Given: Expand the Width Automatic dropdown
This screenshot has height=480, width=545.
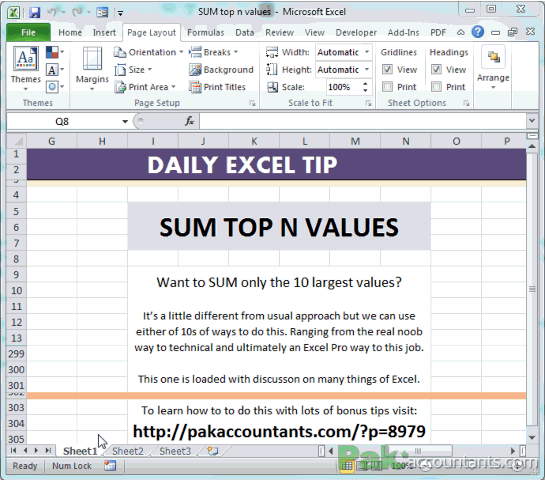Looking at the screenshot, I should tap(367, 52).
